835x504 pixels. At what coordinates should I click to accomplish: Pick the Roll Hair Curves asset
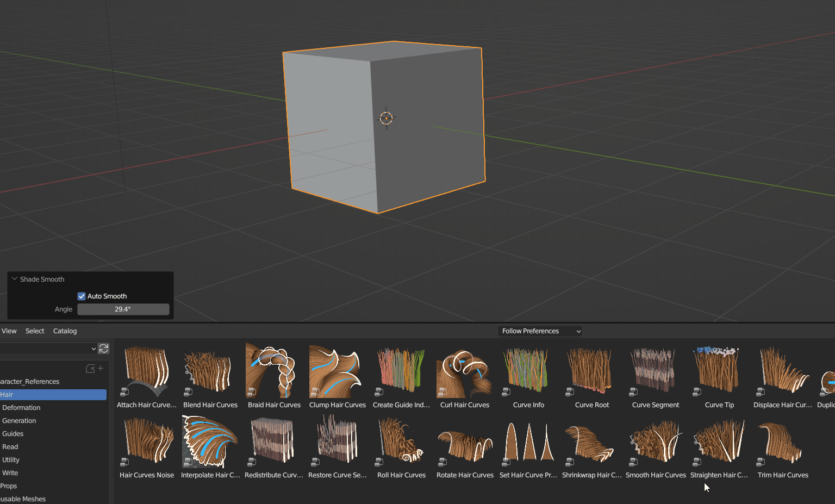pos(401,446)
